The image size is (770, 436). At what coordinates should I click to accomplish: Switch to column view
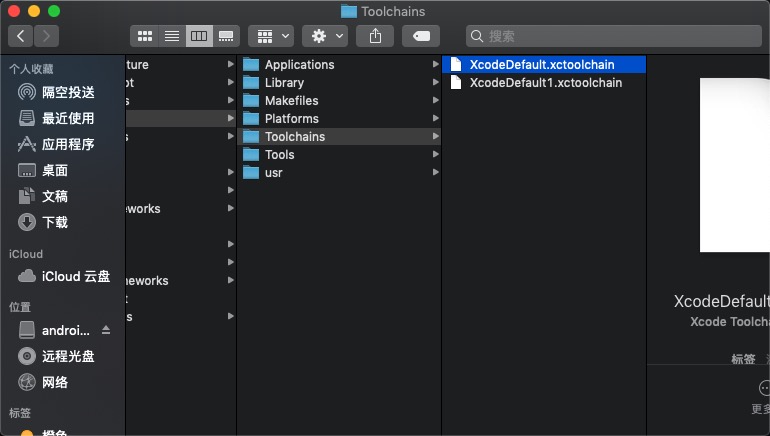click(x=199, y=36)
